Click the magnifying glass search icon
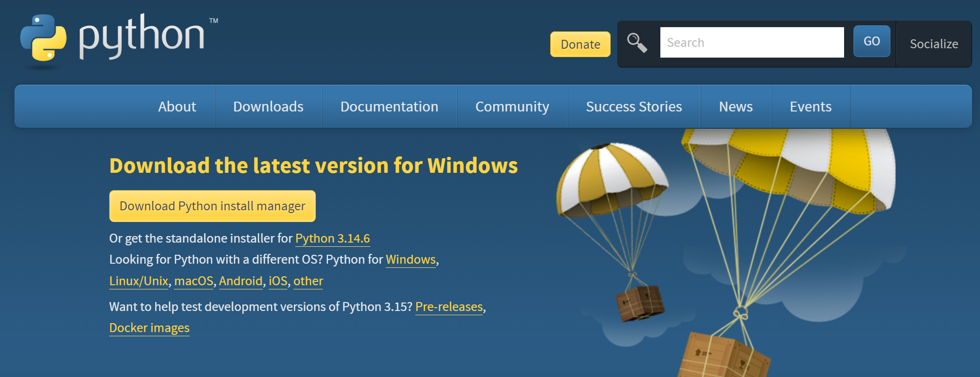Viewport: 980px width, 377px height. click(637, 43)
